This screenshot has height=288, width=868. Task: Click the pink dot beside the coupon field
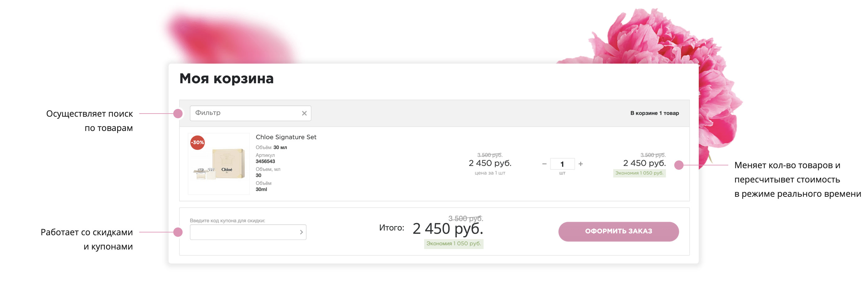(x=178, y=232)
